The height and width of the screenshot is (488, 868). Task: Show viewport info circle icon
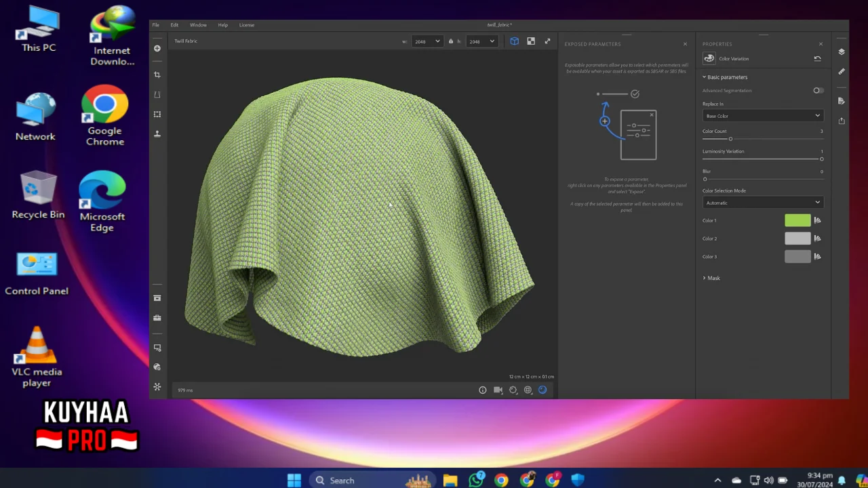tap(483, 390)
